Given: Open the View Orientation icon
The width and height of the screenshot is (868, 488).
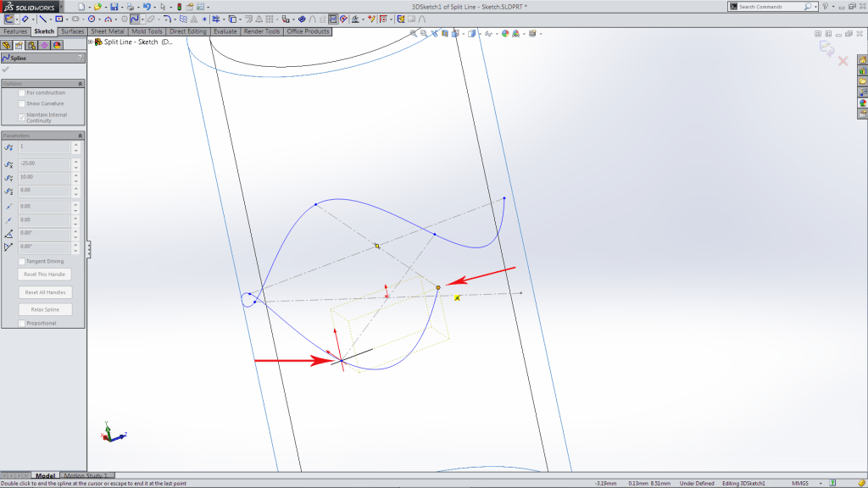Looking at the screenshot, I should 455,35.
